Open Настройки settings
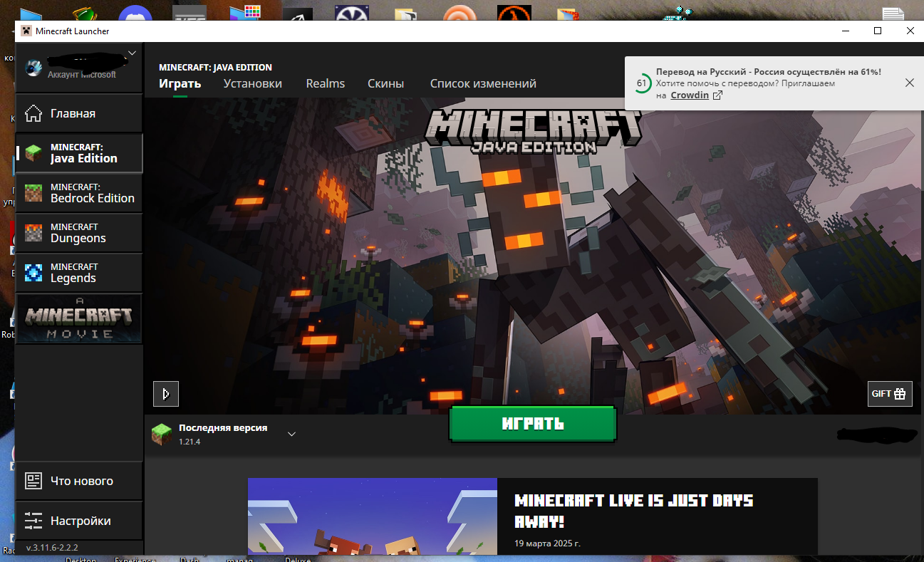This screenshot has height=562, width=924. tap(79, 521)
